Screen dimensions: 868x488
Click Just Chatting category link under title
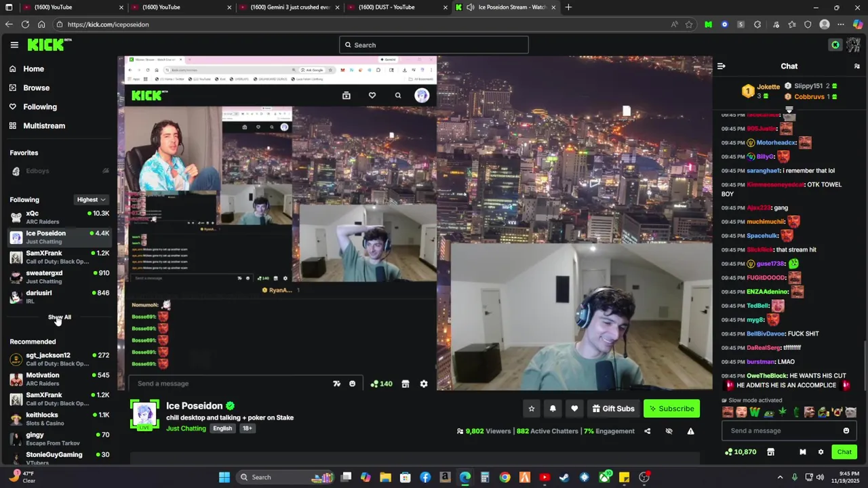[186, 428]
